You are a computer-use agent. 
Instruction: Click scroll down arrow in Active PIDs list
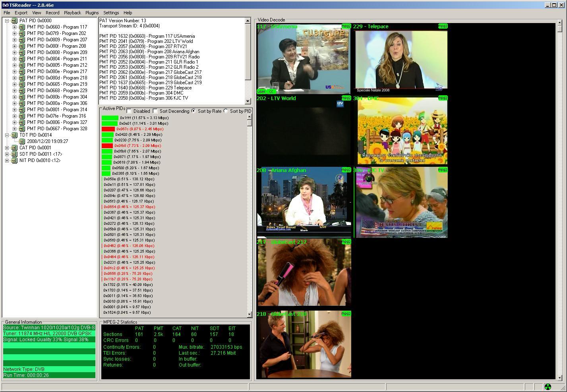click(x=250, y=314)
